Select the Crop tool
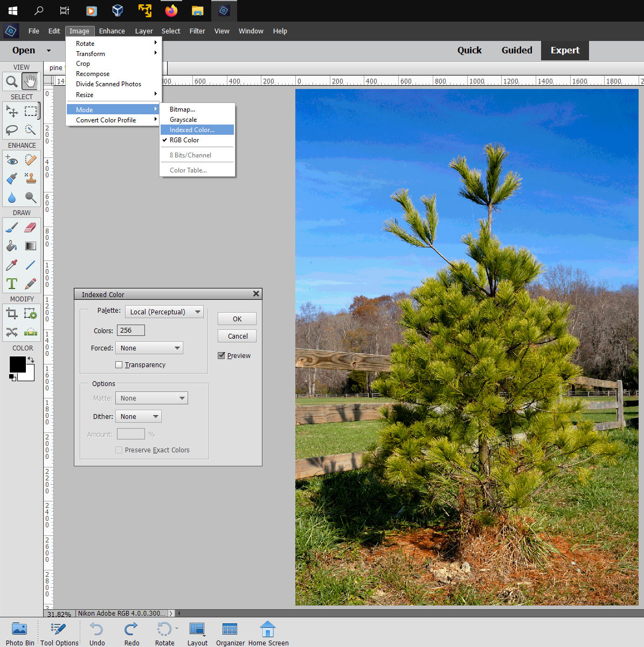 12,313
